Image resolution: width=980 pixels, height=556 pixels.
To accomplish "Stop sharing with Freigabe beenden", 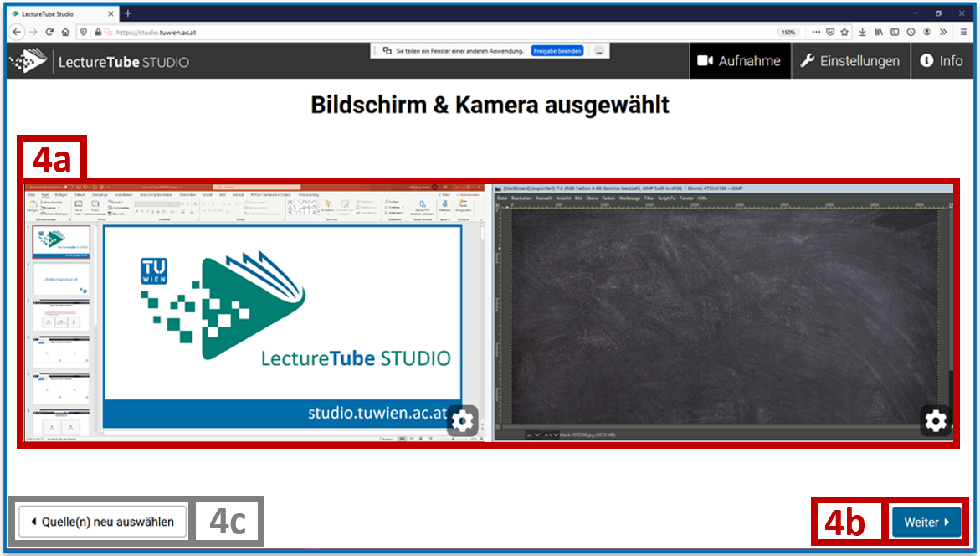I will point(557,50).
